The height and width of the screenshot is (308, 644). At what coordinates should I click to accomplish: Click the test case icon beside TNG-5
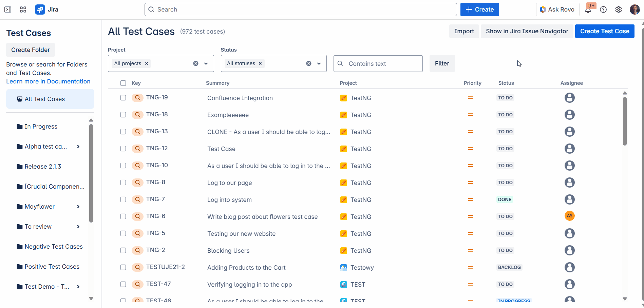(137, 233)
